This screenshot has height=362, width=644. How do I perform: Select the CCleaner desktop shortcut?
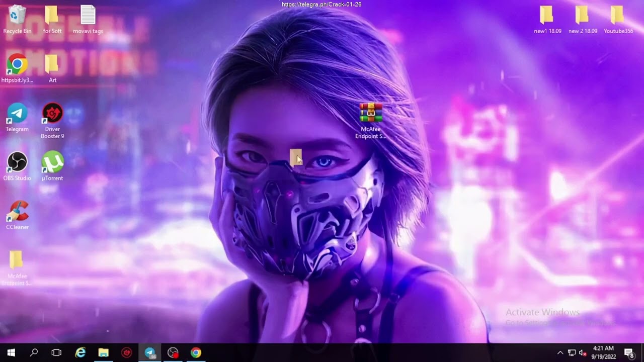(x=17, y=216)
